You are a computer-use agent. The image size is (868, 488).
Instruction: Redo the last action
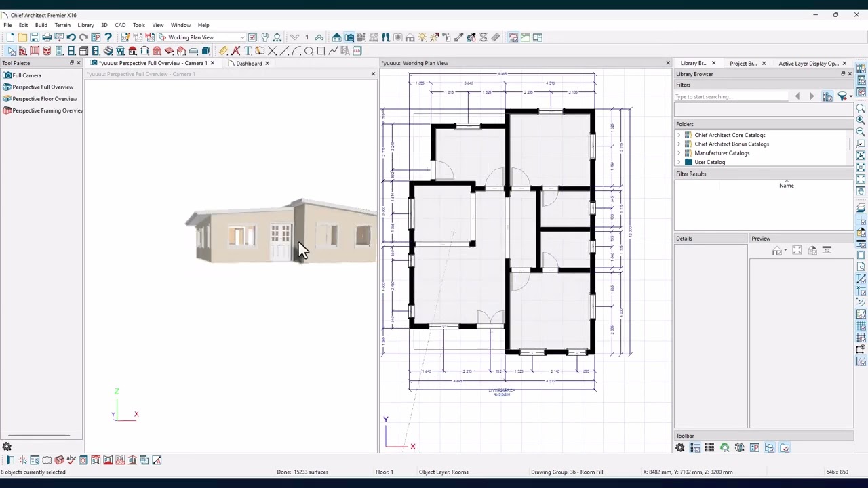pyautogui.click(x=83, y=37)
